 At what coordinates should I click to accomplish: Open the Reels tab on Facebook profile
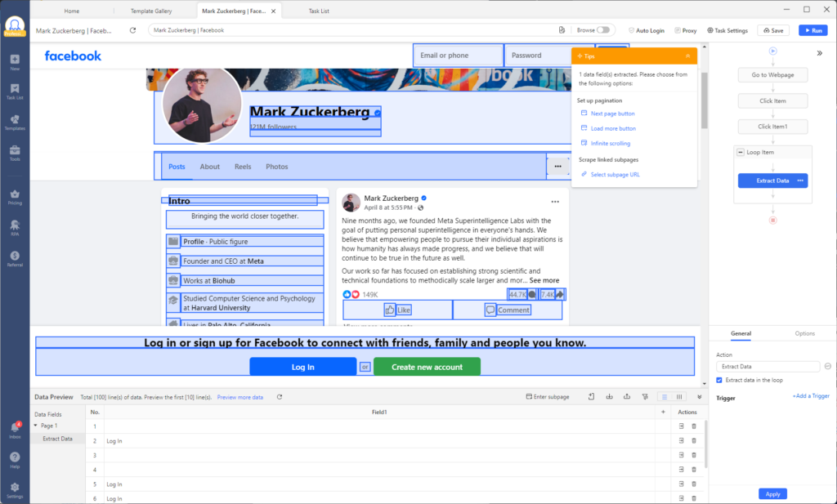(243, 167)
